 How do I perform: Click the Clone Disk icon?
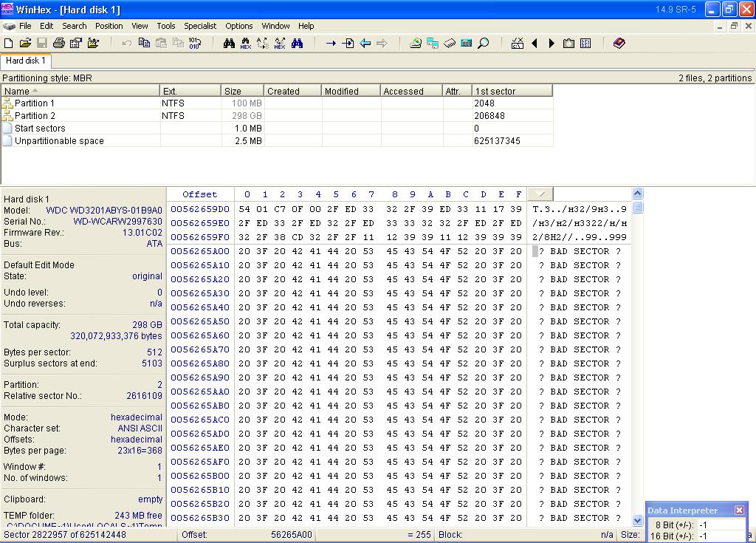point(433,44)
